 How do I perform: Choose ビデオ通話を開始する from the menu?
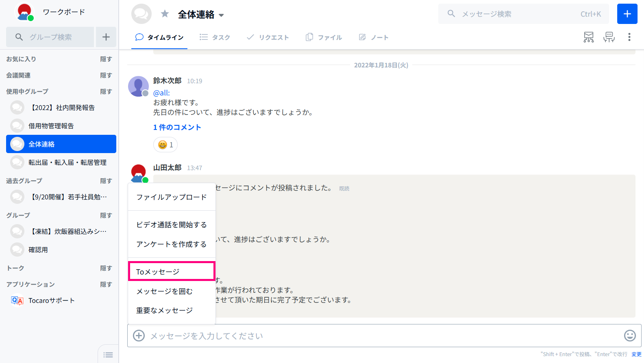pos(172,225)
